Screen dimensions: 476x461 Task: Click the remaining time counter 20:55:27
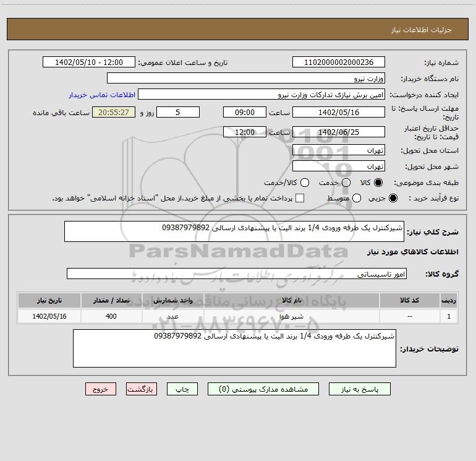click(x=114, y=112)
